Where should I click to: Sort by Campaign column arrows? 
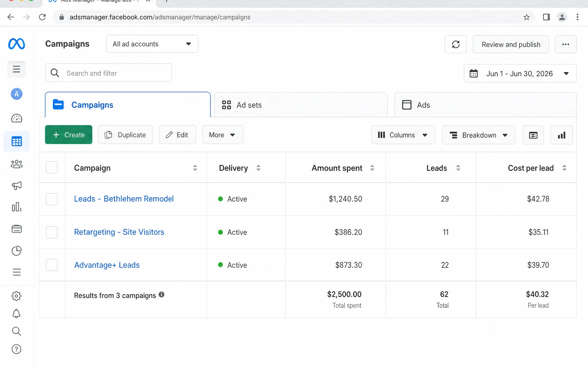[x=195, y=168]
